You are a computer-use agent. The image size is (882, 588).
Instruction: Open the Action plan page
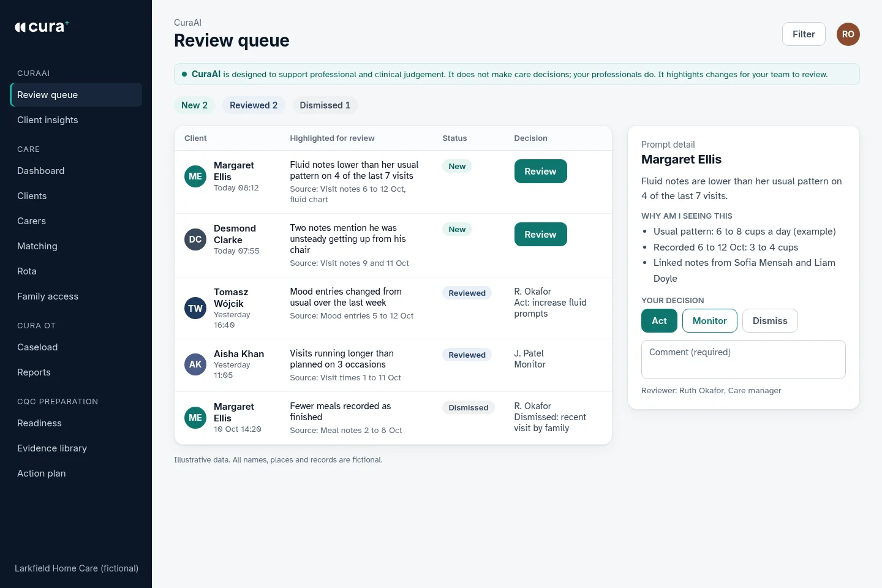click(76, 473)
